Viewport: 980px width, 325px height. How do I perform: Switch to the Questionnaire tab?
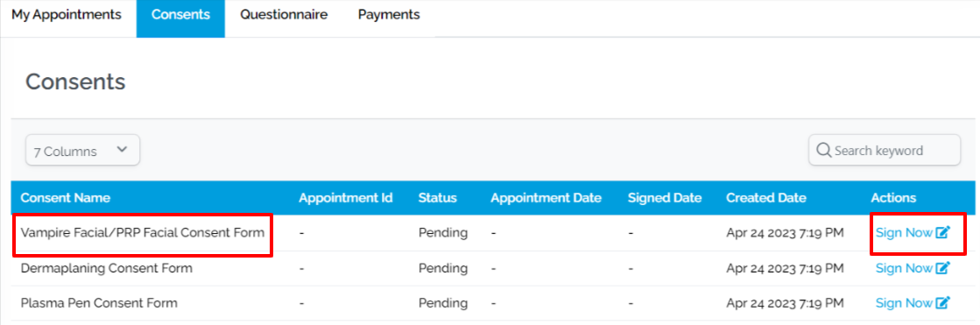(284, 14)
